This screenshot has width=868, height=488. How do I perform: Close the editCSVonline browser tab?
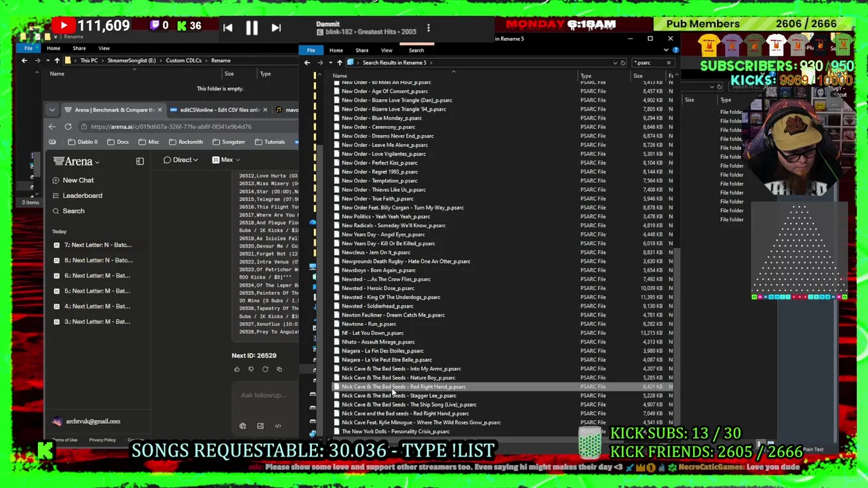(265, 110)
